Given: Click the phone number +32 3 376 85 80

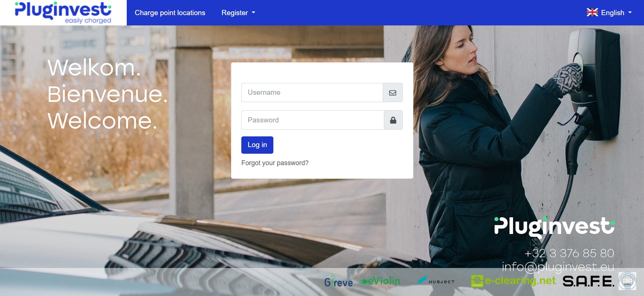Looking at the screenshot, I should 569,253.
